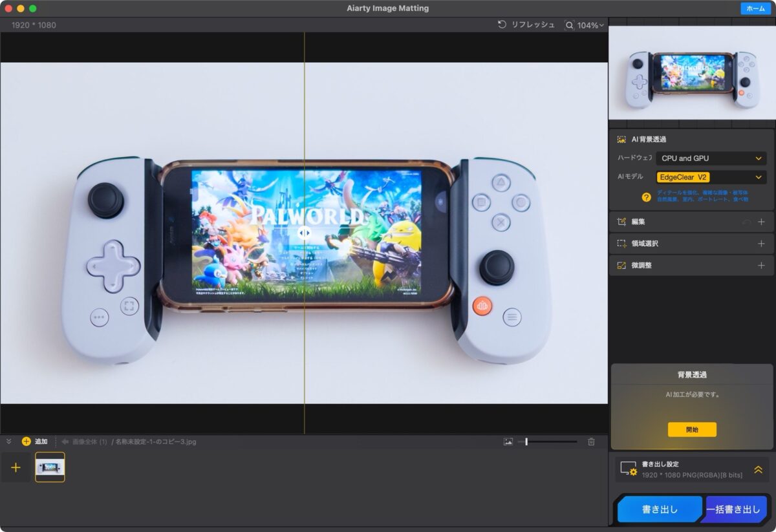Click the 画像全体 (1) breadcrumb
Image resolution: width=776 pixels, height=532 pixels.
(90, 442)
